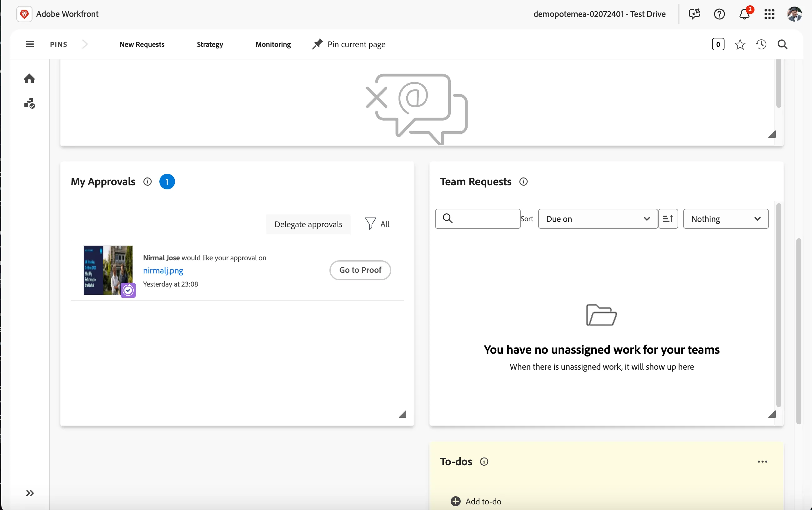Click the pin icon for Pin current page
Image resolution: width=812 pixels, height=510 pixels.
pos(317,44)
